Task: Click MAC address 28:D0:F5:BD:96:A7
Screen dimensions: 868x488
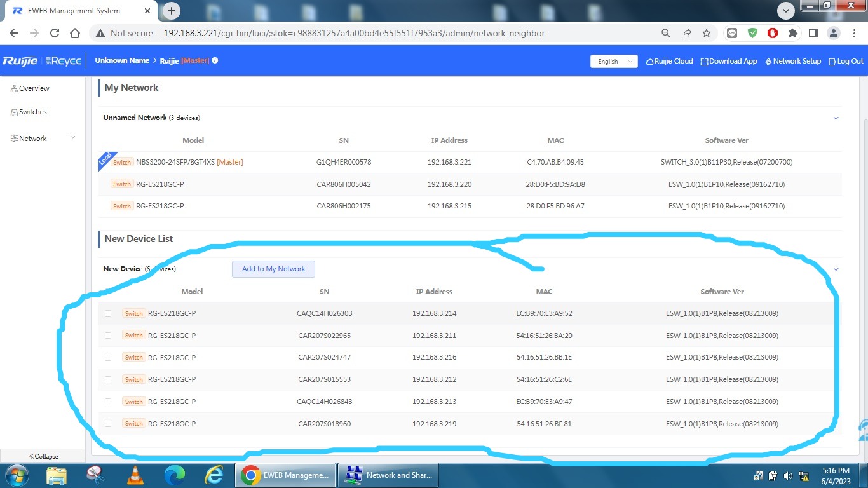Action: [x=555, y=206]
